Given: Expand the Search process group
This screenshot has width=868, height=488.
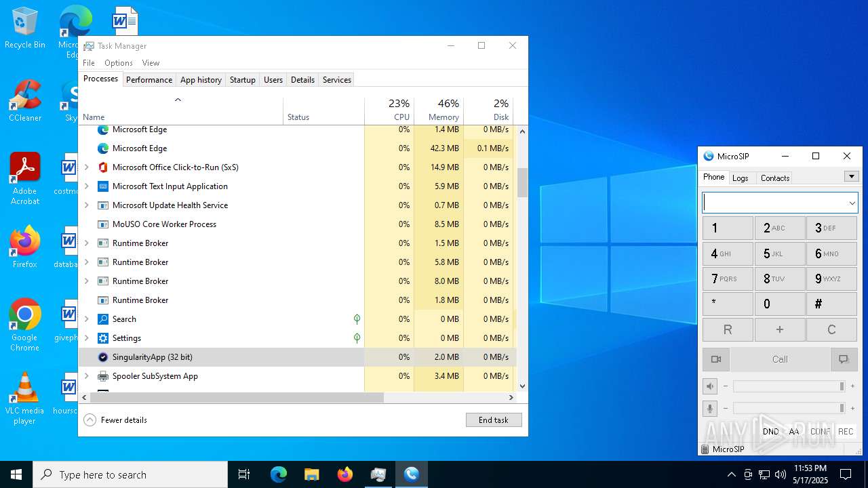Looking at the screenshot, I should click(x=86, y=319).
